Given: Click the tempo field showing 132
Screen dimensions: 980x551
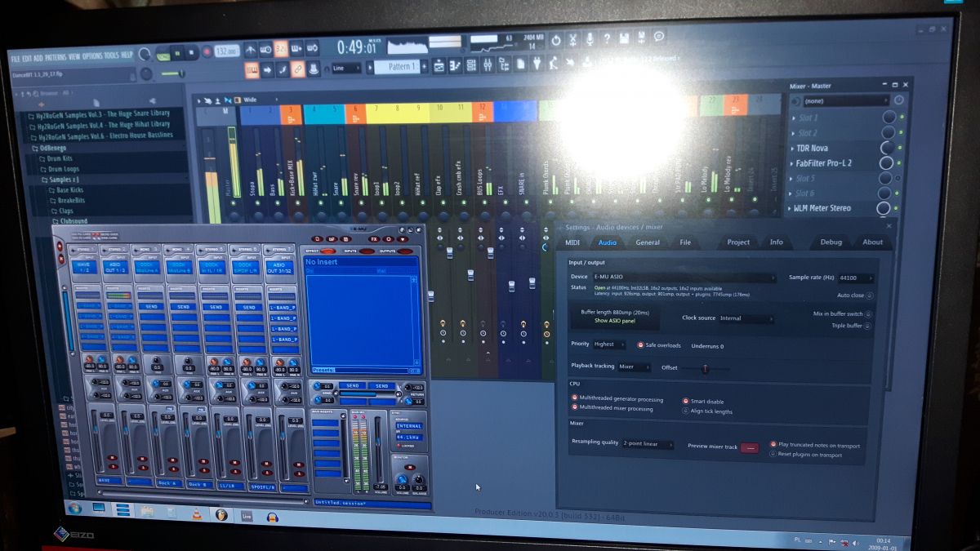Looking at the screenshot, I should pos(226,51).
